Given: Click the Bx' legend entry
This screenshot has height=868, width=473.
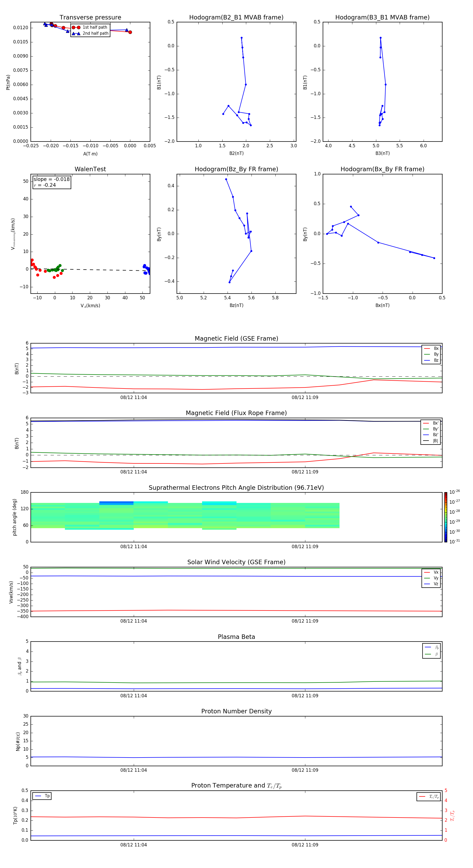Looking at the screenshot, I should [431, 423].
